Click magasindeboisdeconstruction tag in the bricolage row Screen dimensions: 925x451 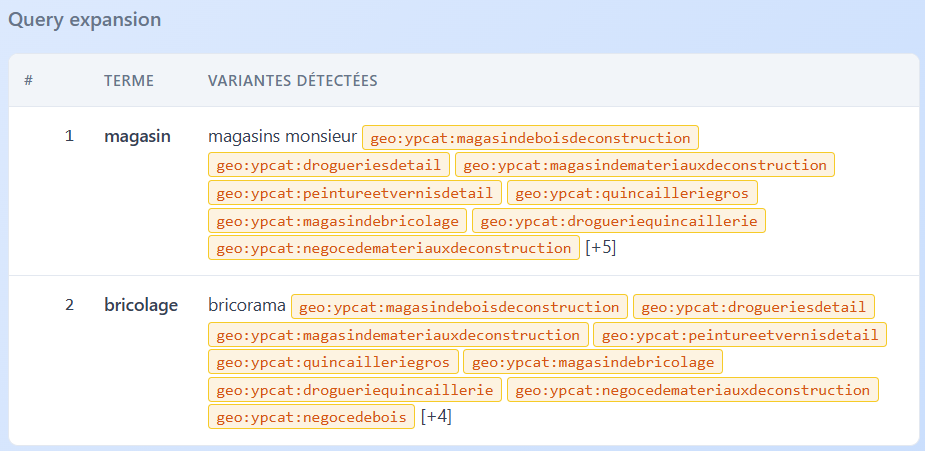(459, 307)
